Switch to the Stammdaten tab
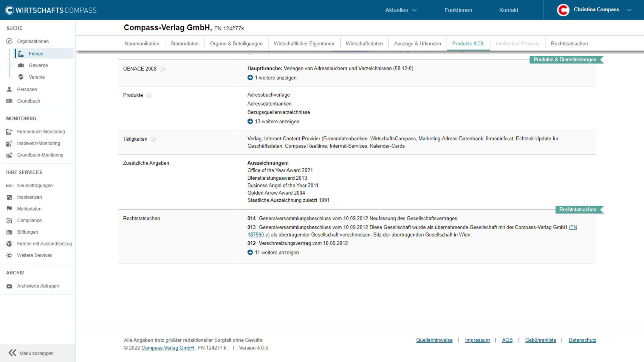Image resolution: width=644 pixels, height=362 pixels. tap(184, 43)
